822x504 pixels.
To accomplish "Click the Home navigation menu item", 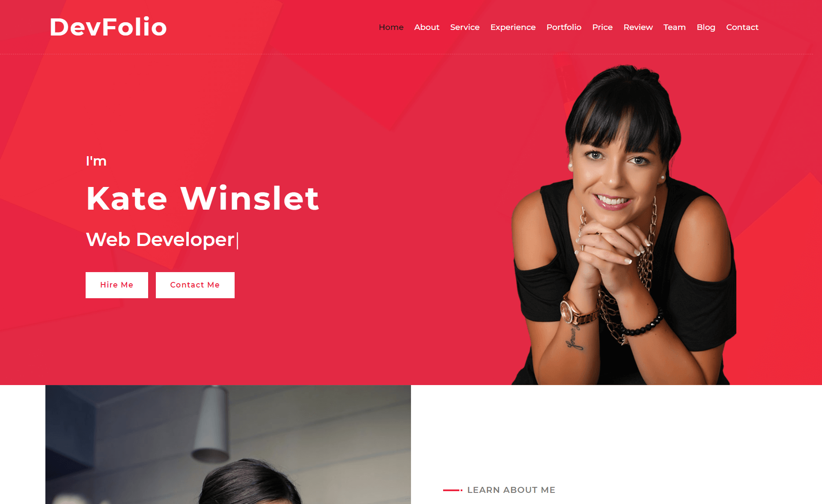I will point(390,27).
